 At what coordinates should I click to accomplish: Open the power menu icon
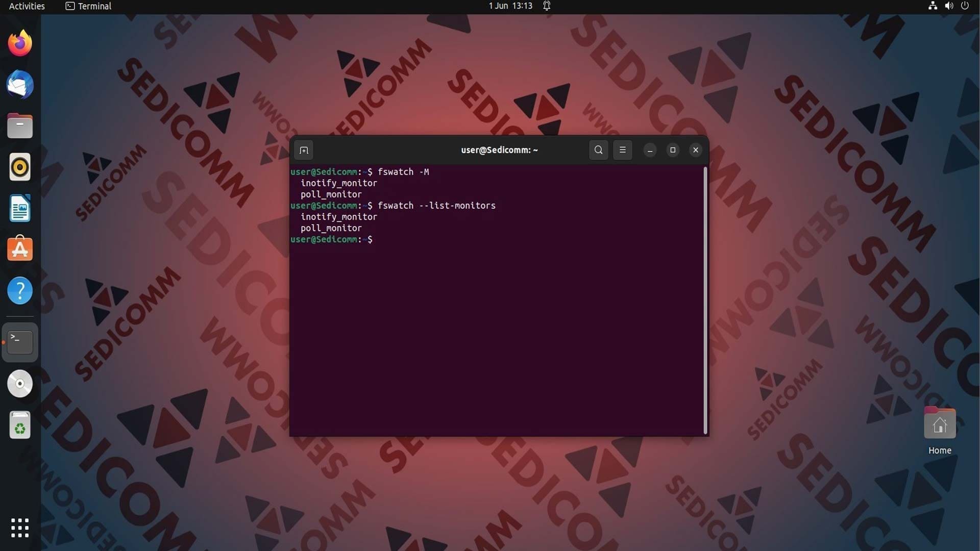point(965,6)
